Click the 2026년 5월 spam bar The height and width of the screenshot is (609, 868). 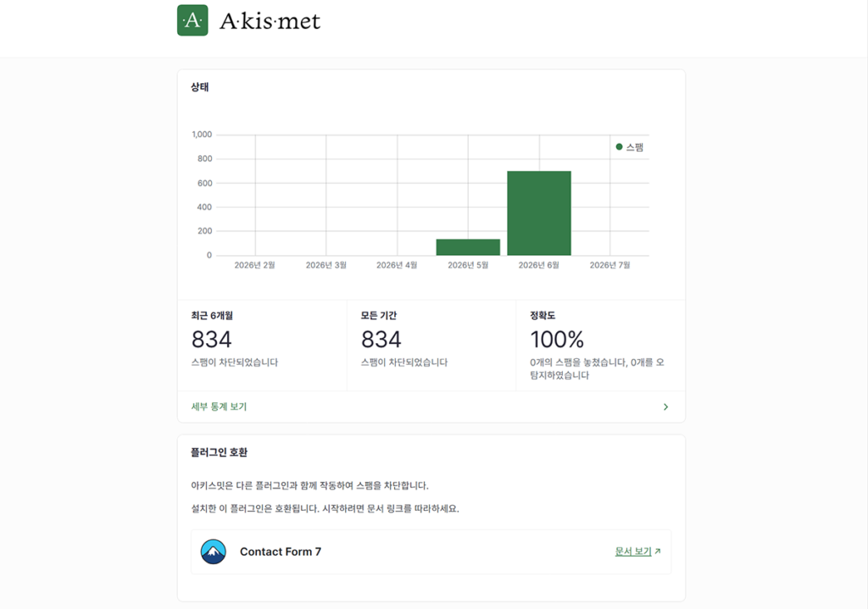pos(468,247)
